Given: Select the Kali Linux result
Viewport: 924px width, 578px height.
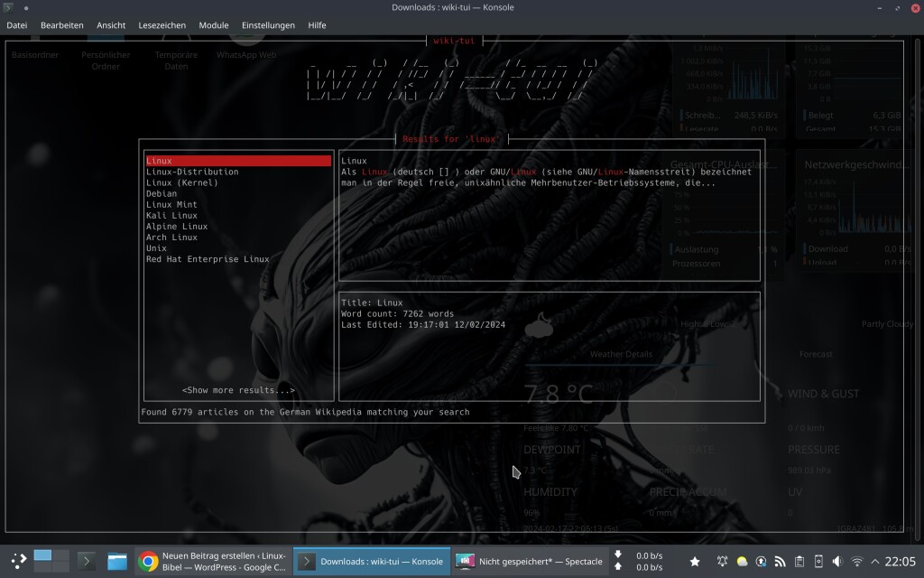Looking at the screenshot, I should (171, 215).
